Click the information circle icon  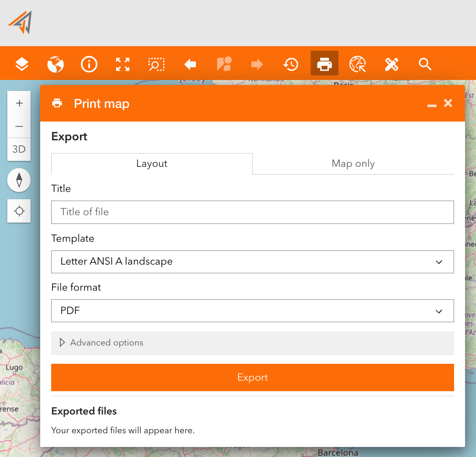coord(89,64)
